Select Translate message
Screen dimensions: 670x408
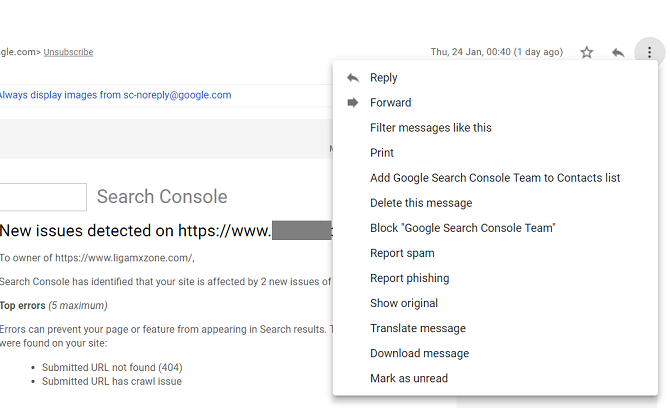495,328
